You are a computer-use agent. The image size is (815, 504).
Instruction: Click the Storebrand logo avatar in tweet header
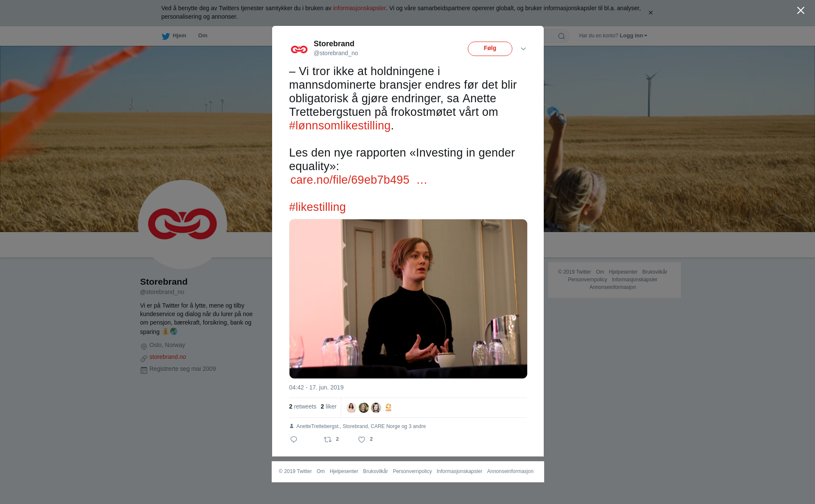tap(299, 49)
